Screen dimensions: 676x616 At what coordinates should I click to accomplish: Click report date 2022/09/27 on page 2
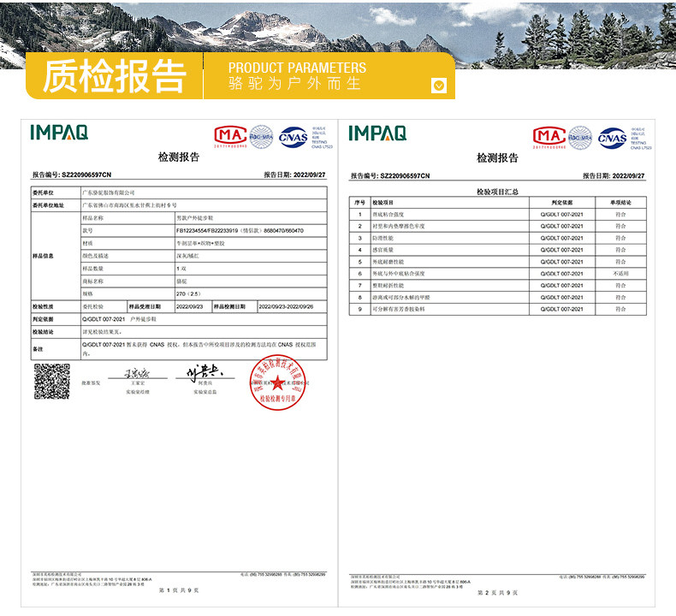(x=629, y=175)
